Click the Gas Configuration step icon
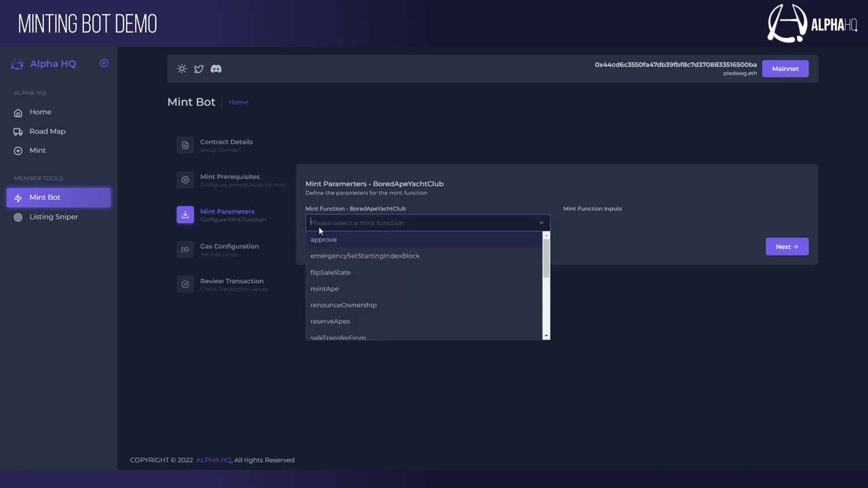The height and width of the screenshot is (488, 868). tap(185, 249)
